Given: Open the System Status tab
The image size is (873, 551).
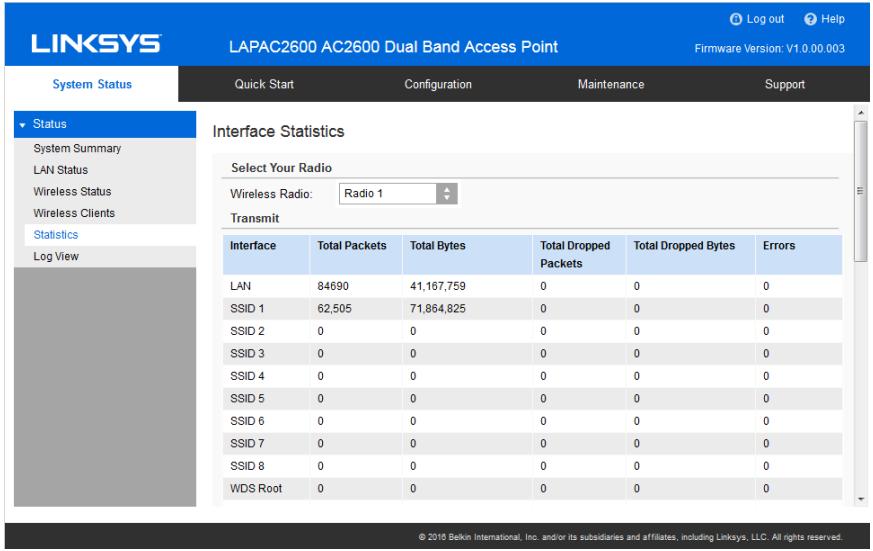Looking at the screenshot, I should [92, 84].
